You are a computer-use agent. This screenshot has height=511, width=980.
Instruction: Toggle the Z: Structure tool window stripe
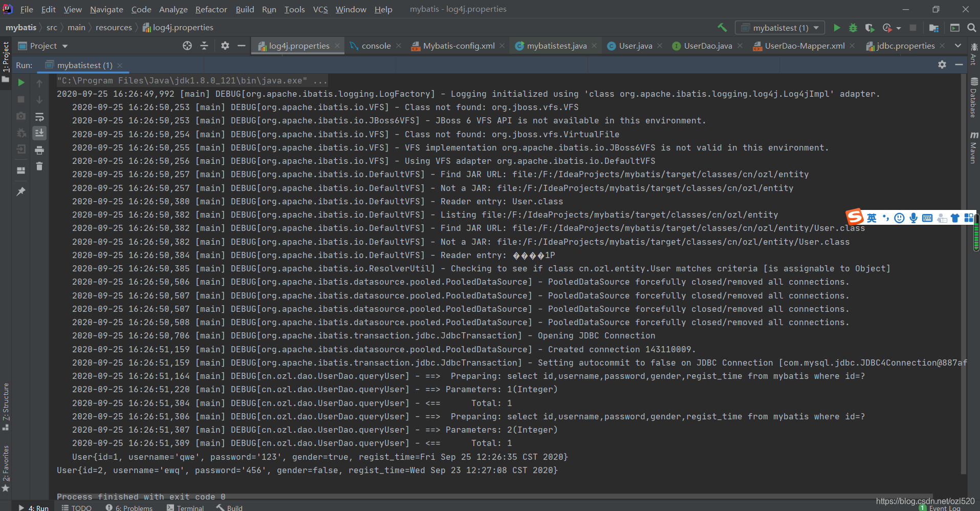(x=6, y=406)
